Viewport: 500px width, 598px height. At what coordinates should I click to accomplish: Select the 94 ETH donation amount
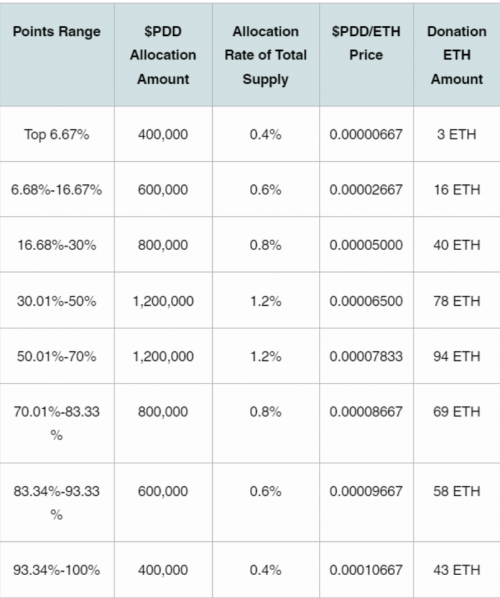(457, 356)
